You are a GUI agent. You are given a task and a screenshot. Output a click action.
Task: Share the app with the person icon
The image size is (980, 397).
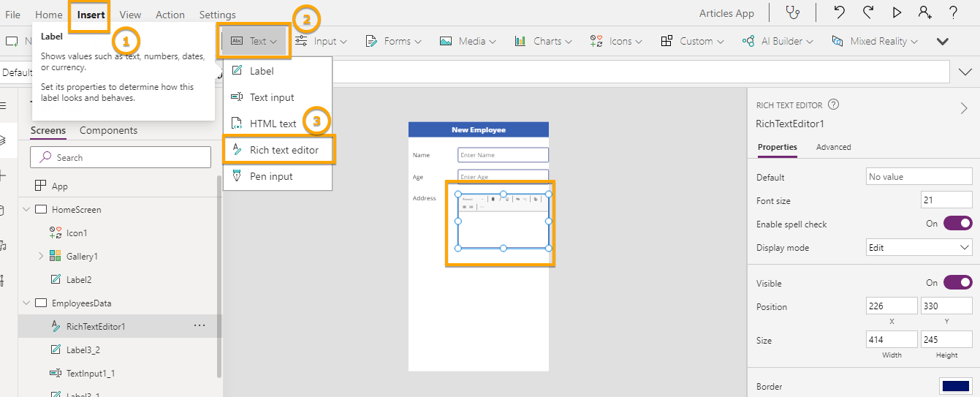[925, 12]
